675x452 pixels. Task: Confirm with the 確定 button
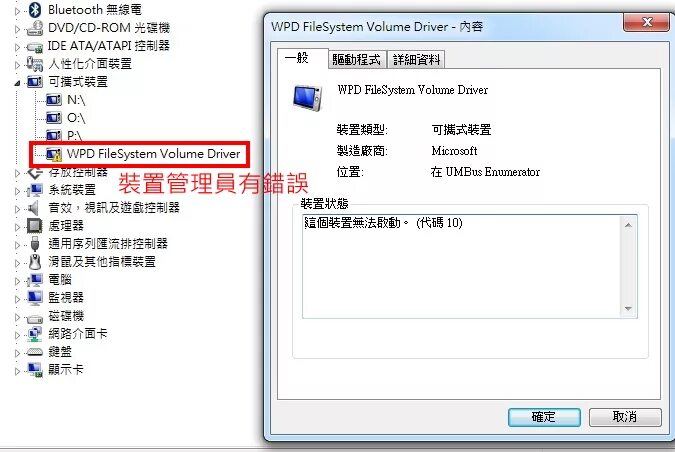tap(544, 417)
